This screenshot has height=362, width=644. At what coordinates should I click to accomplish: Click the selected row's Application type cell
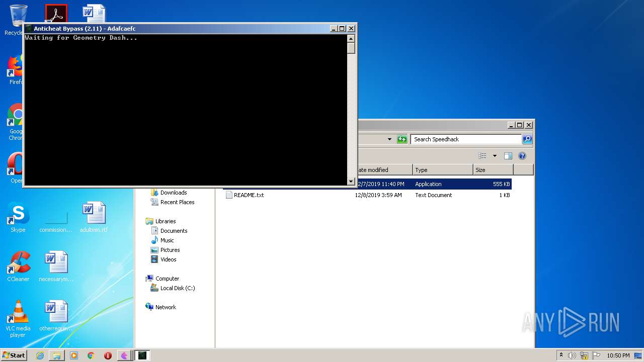[x=428, y=184]
